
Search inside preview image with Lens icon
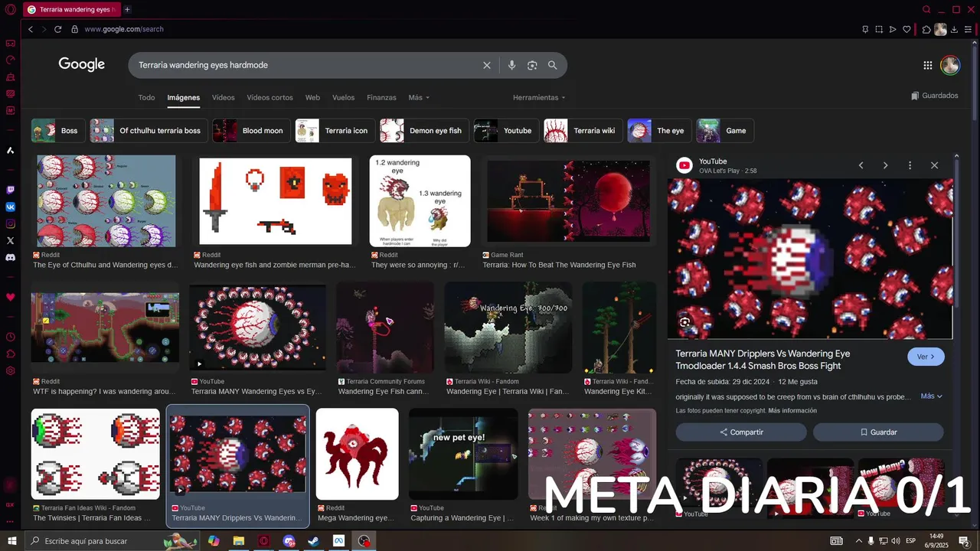(684, 322)
